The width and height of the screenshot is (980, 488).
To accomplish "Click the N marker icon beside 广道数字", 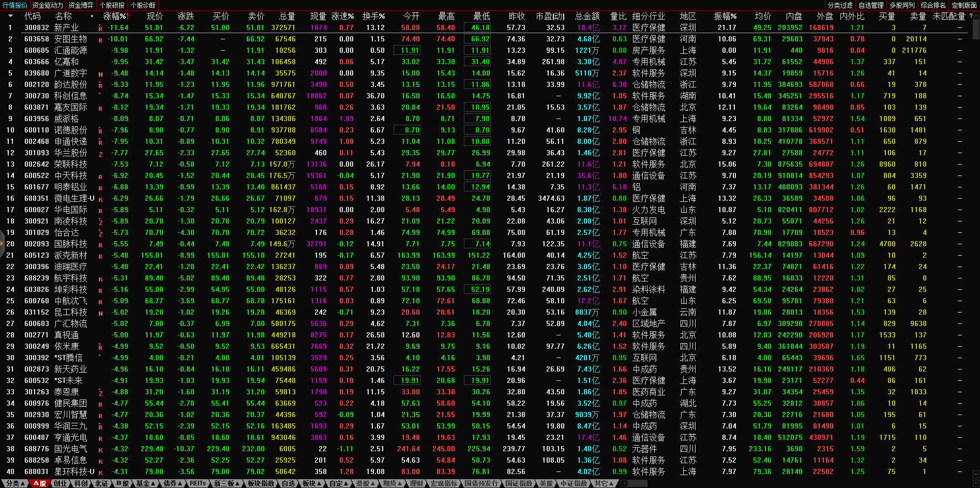I will (100, 74).
